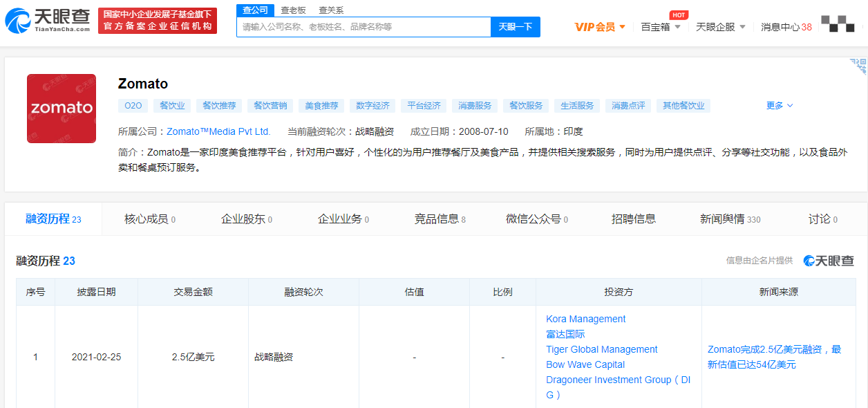
Task: Click the 投资方 column header
Action: (619, 292)
